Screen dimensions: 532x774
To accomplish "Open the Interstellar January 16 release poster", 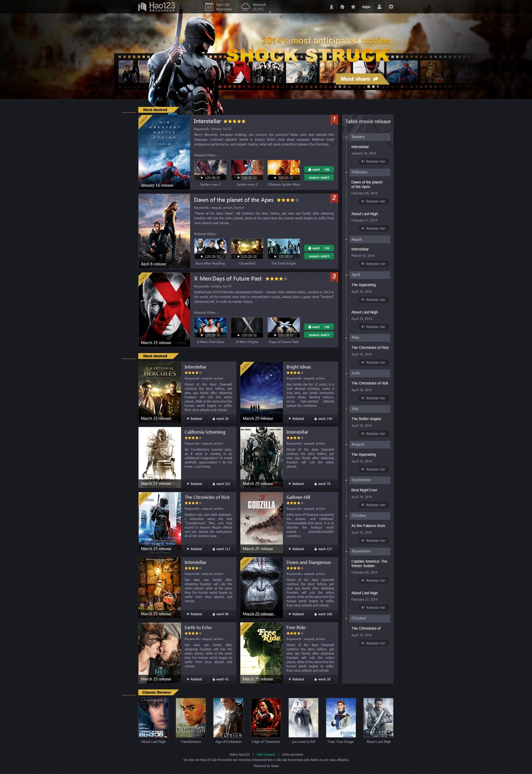I will [164, 152].
